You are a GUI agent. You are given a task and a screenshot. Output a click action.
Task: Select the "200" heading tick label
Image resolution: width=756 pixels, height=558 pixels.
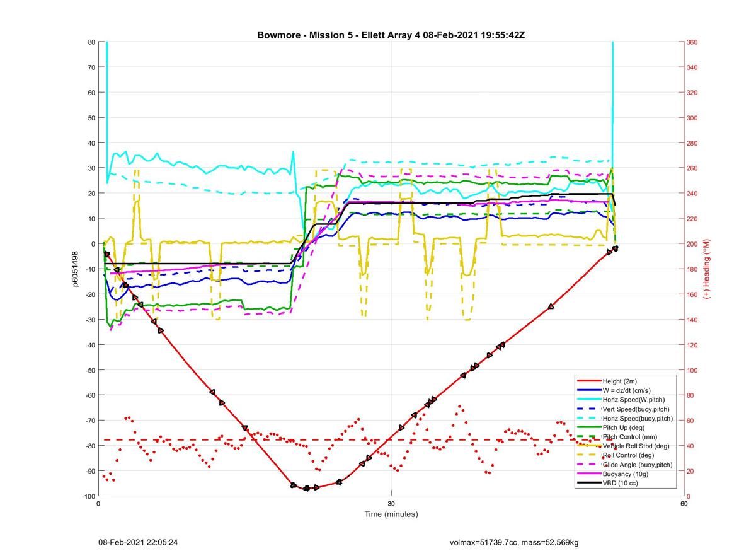pos(692,244)
